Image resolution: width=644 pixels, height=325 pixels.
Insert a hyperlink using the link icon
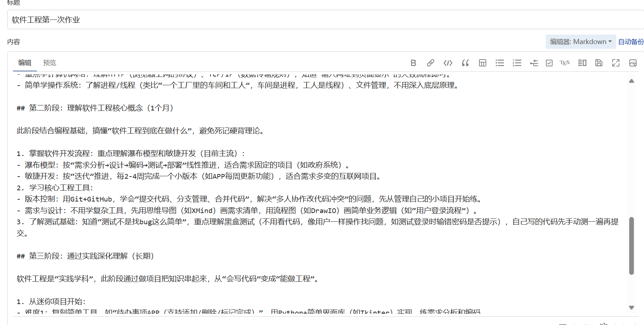point(430,63)
